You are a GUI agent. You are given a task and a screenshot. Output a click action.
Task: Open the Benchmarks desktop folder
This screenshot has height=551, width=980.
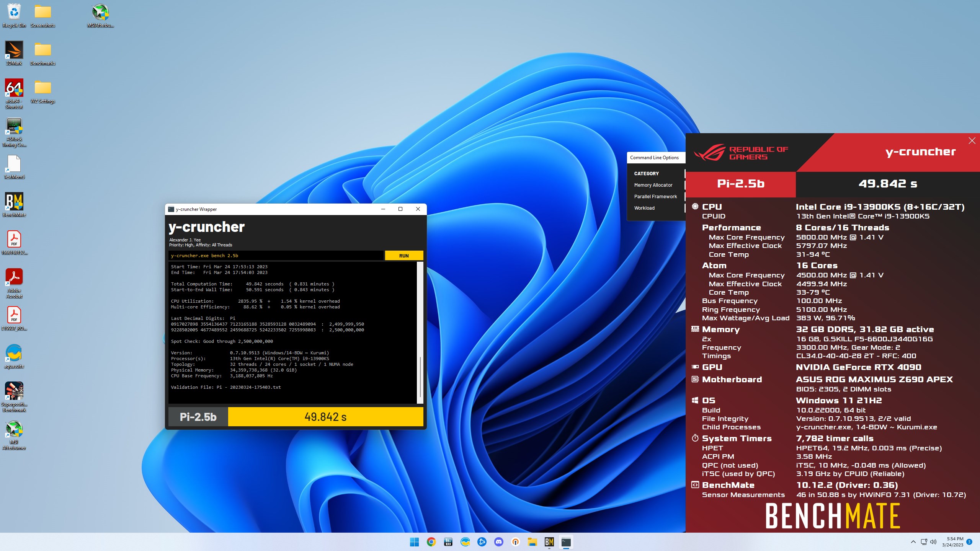(x=42, y=53)
